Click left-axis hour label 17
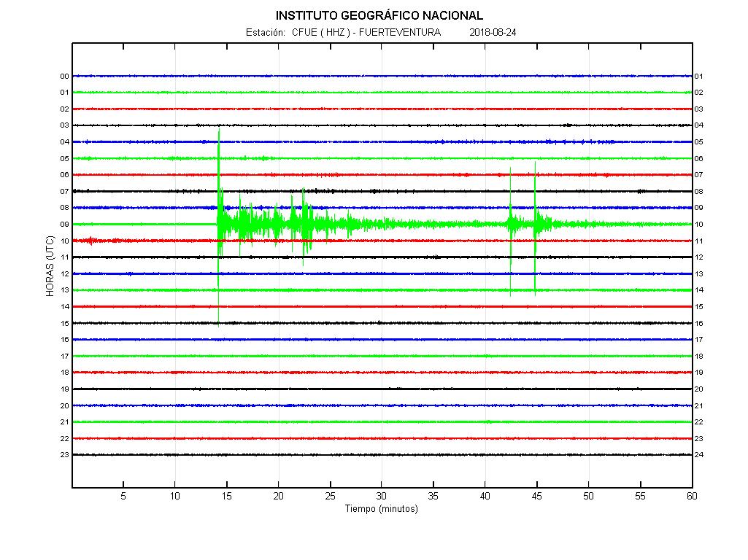 click(64, 357)
